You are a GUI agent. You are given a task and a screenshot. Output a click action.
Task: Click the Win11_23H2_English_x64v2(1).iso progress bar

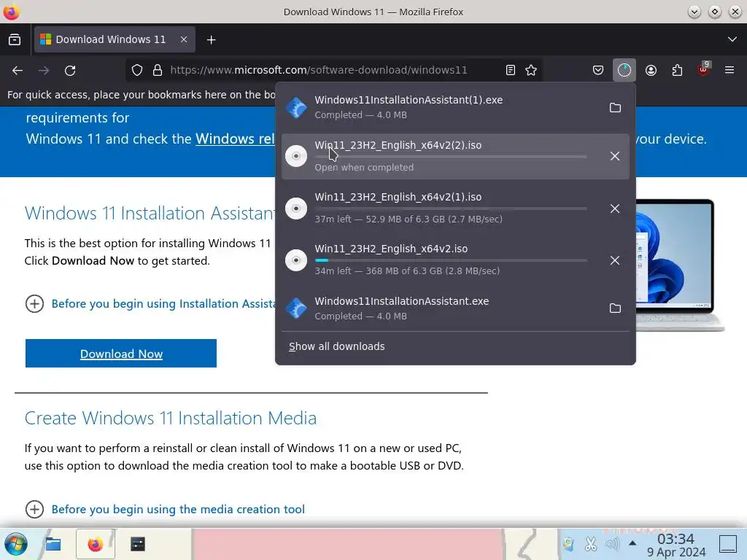(451, 209)
